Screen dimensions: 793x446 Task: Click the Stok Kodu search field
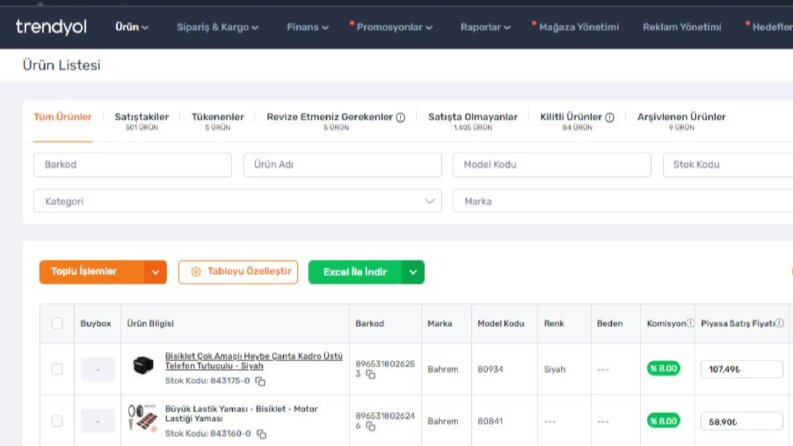(728, 165)
